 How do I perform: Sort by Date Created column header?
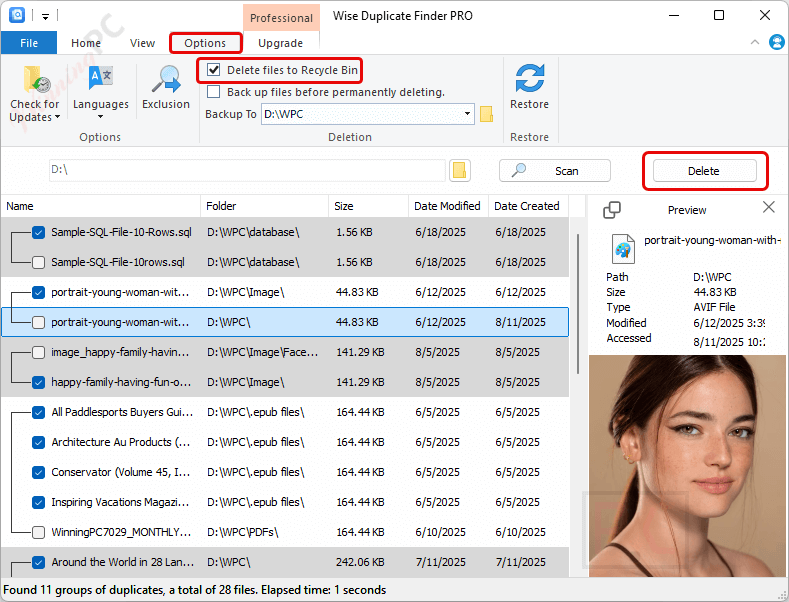527,206
